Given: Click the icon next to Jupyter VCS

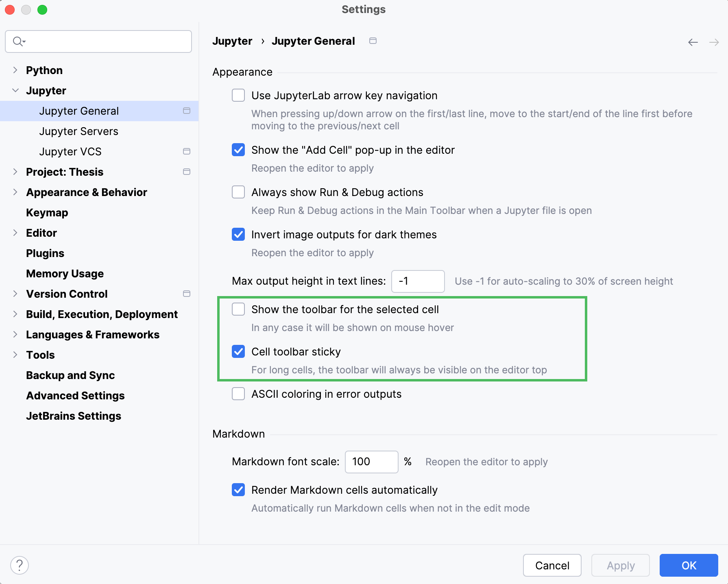Looking at the screenshot, I should click(187, 151).
